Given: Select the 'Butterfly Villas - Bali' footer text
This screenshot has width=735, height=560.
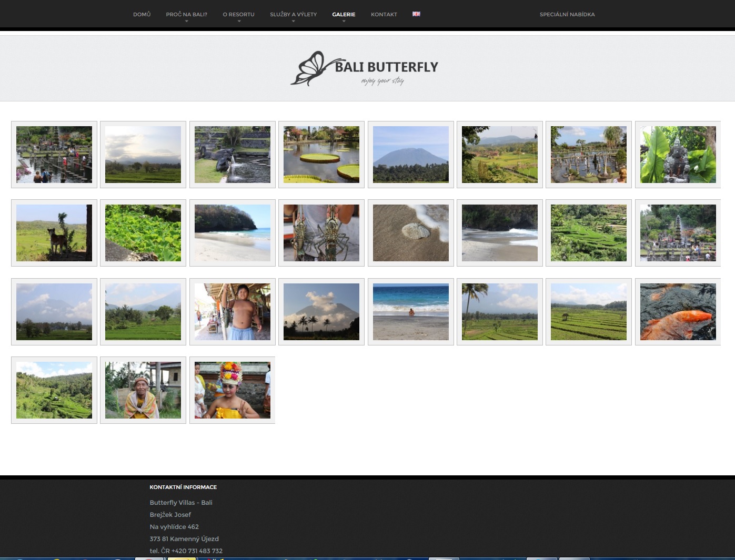Looking at the screenshot, I should click(x=181, y=503).
